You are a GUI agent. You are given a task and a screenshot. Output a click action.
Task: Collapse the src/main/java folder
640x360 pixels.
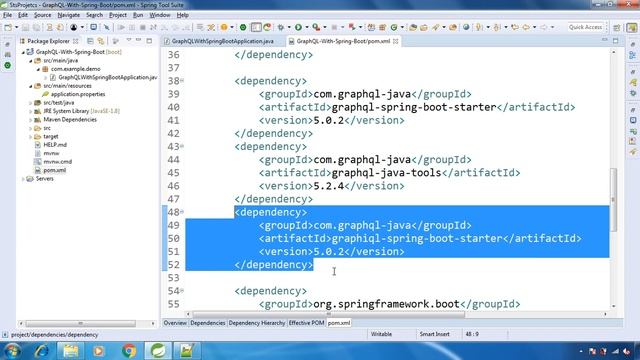coord(31,61)
